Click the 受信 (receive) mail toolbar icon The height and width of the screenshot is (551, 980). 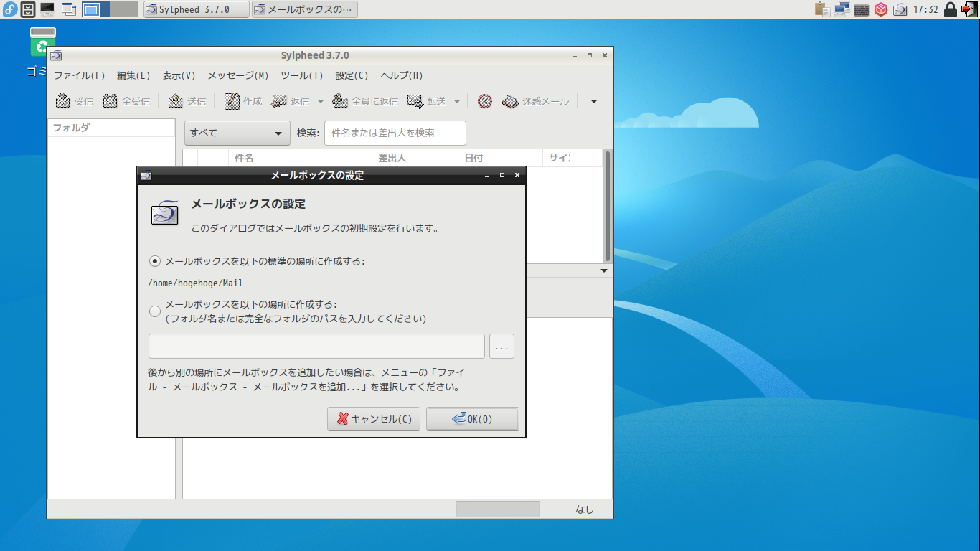(63, 101)
